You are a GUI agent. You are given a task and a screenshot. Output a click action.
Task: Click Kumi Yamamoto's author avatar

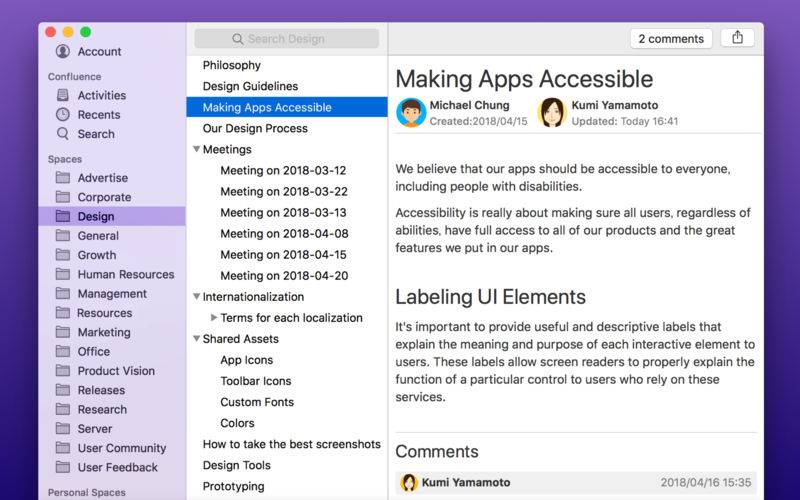coord(552,112)
